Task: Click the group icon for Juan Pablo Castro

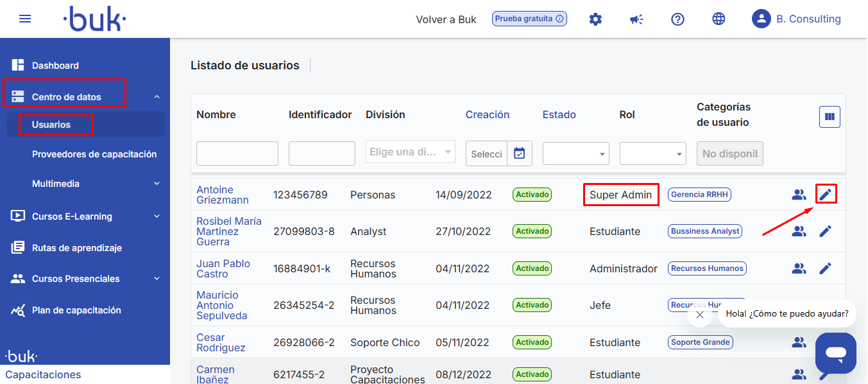Action: point(799,268)
